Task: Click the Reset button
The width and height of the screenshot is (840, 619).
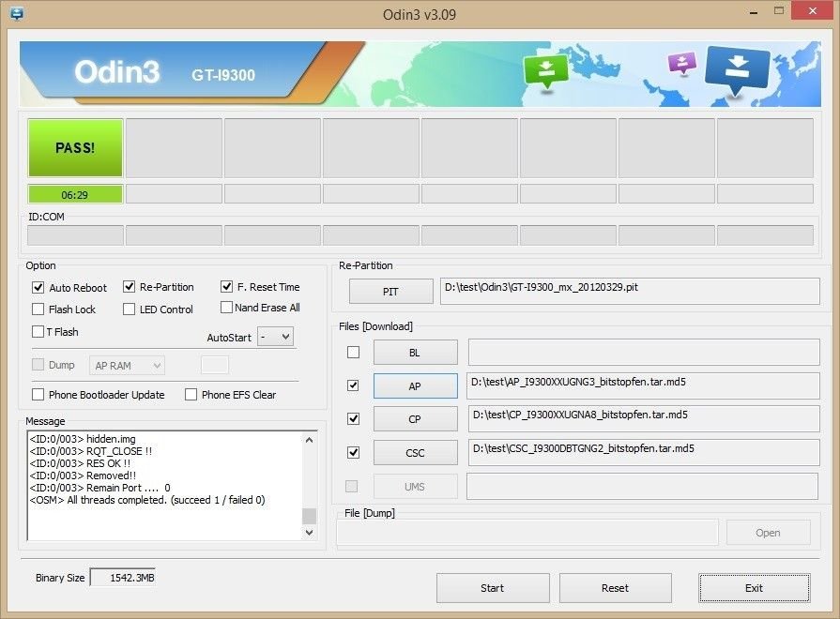Action: click(x=616, y=588)
